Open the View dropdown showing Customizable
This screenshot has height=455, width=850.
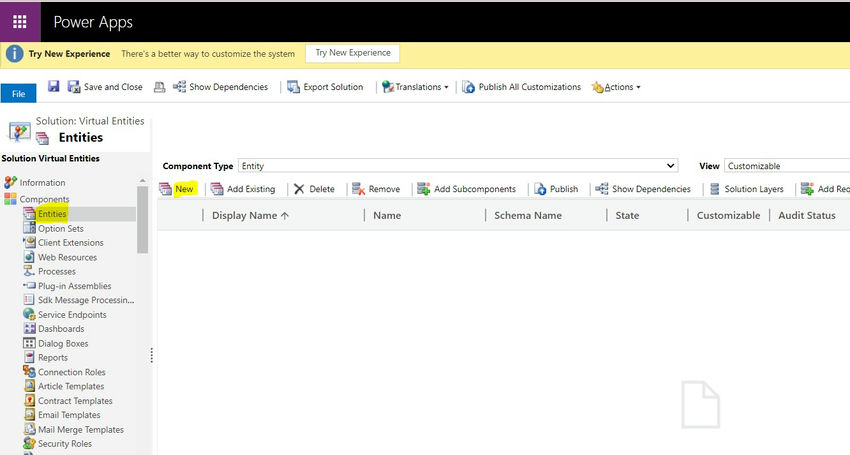coord(787,166)
